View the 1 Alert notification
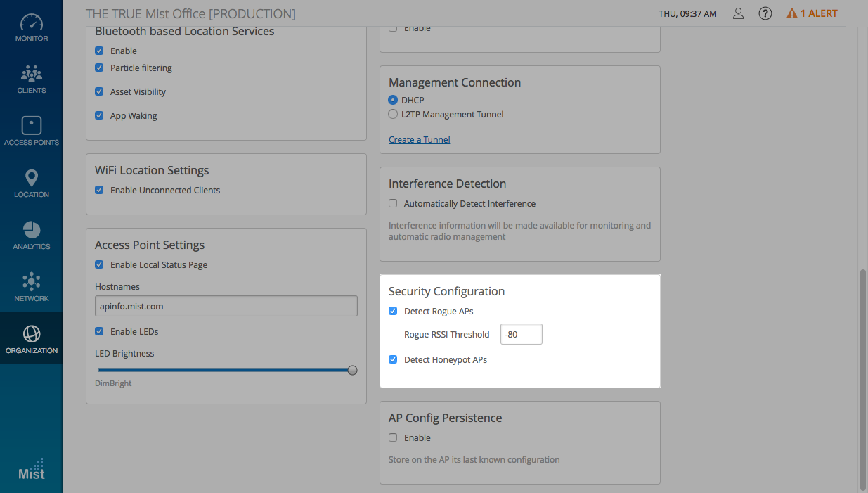This screenshot has width=868, height=493. point(812,13)
